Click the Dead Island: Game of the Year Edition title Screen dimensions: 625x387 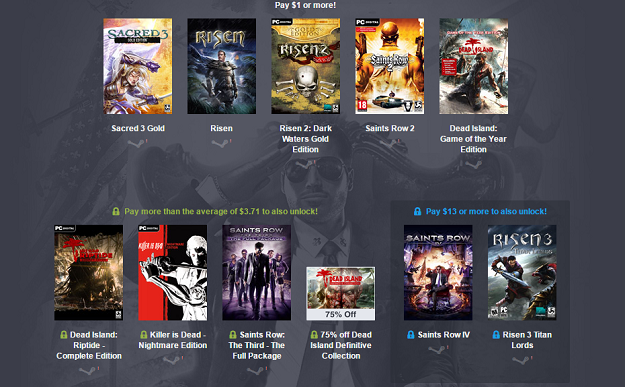pos(474,139)
